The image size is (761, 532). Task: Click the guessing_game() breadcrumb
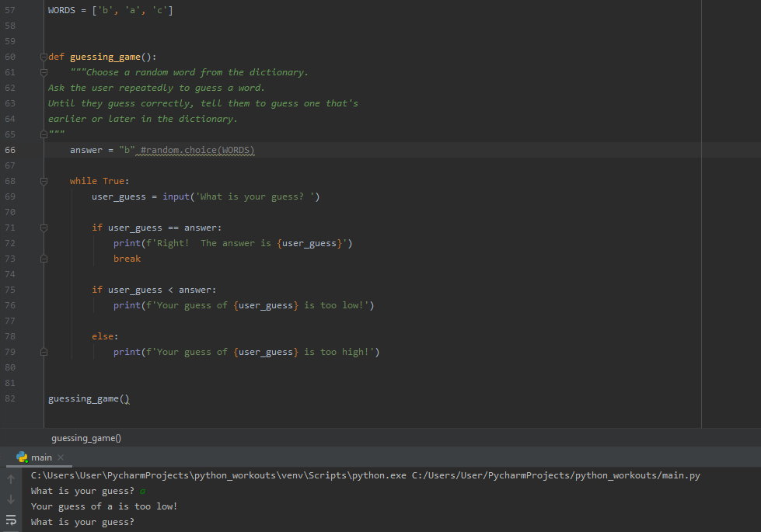coord(86,438)
